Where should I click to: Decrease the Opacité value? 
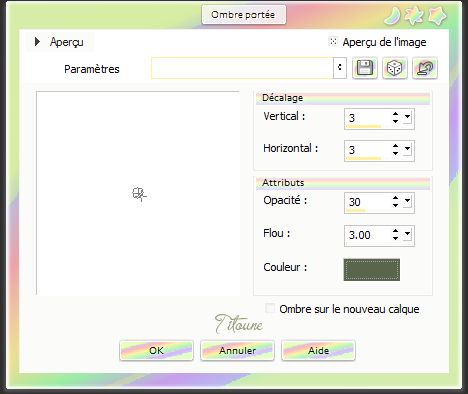coord(395,205)
